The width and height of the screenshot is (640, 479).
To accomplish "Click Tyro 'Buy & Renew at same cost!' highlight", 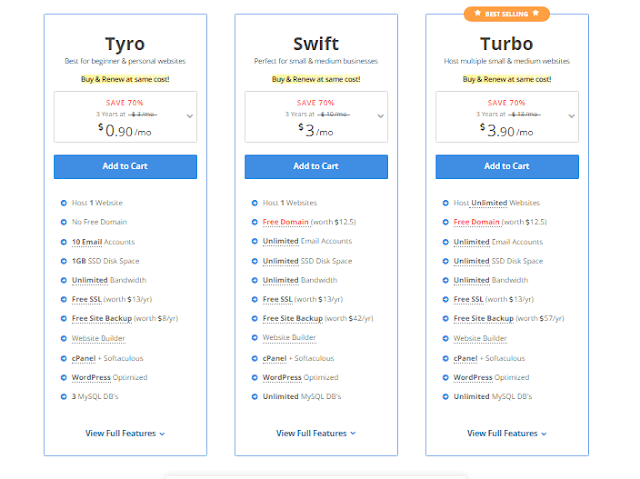I will point(125,79).
